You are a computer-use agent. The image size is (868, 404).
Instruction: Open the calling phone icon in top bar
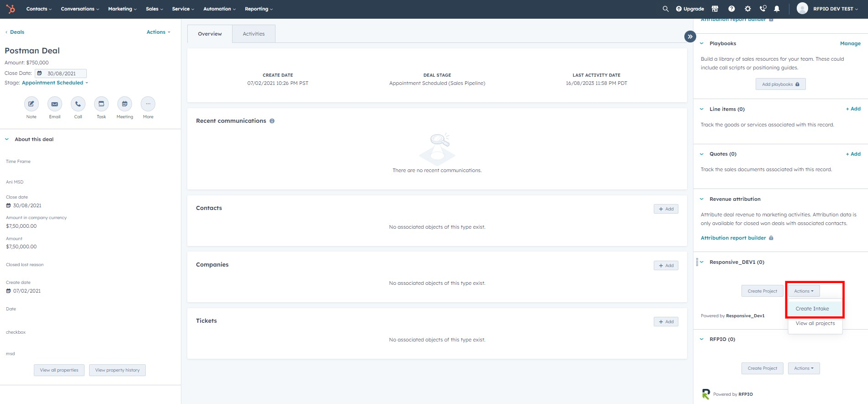pyautogui.click(x=763, y=9)
